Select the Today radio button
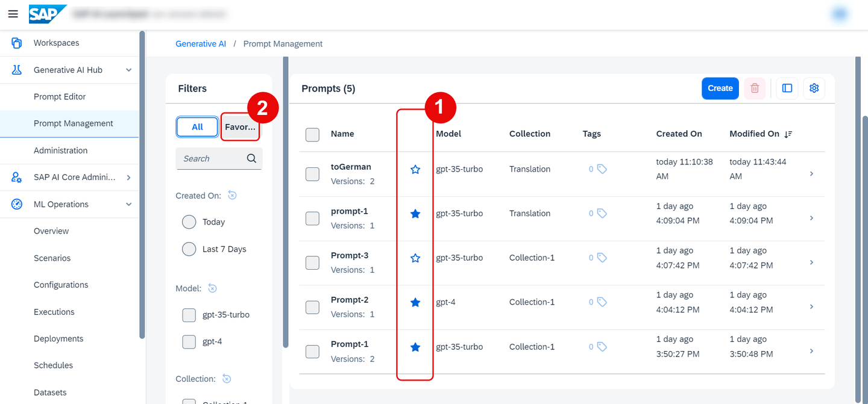Viewport: 868px width, 404px height. [x=189, y=222]
